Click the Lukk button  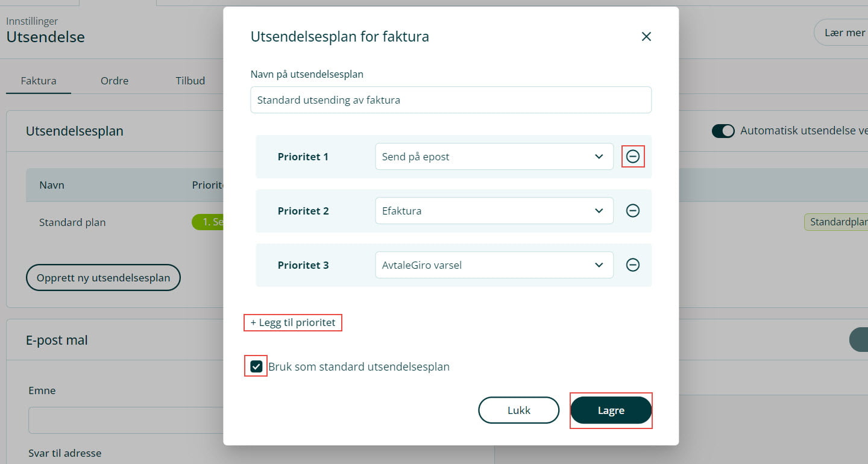(x=519, y=410)
